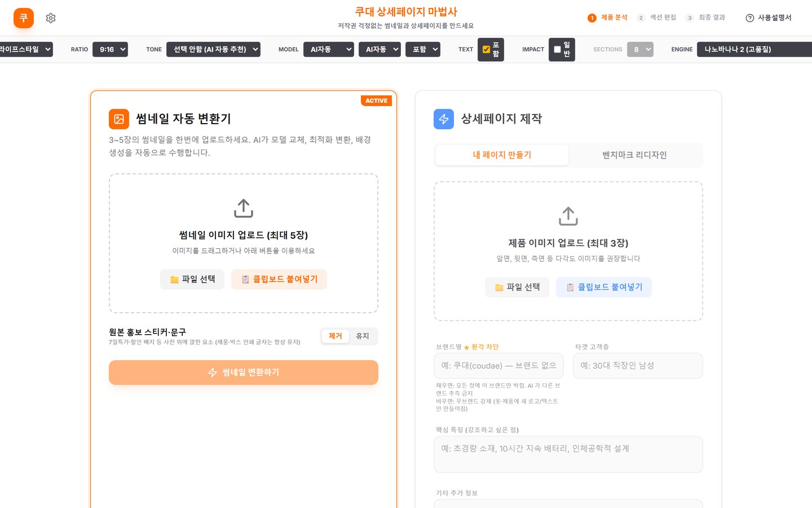Go to 섹션 편집 step
Screen dimensions: 812x508
click(x=663, y=18)
